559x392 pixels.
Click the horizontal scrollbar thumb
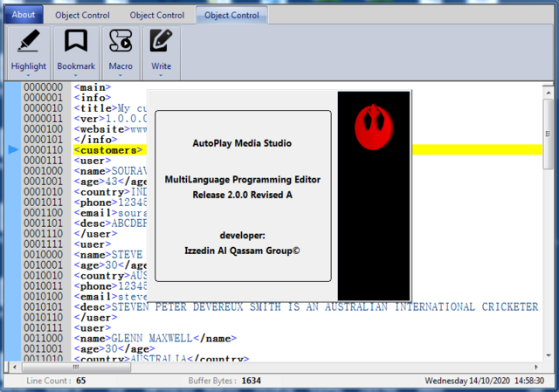point(76,367)
